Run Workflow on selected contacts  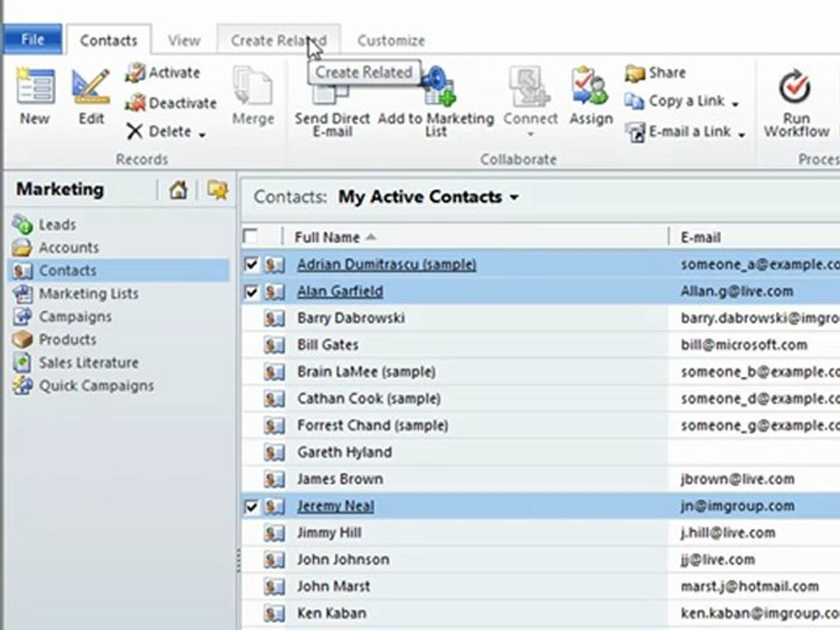tap(796, 103)
